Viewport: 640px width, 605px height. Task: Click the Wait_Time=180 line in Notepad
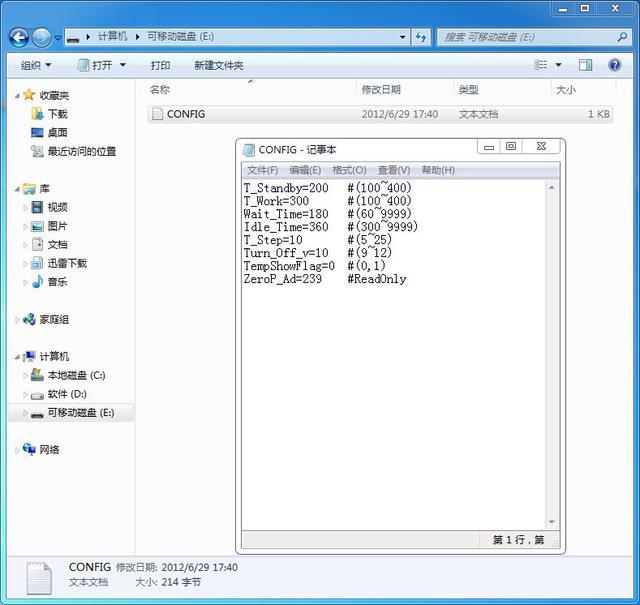[328, 214]
